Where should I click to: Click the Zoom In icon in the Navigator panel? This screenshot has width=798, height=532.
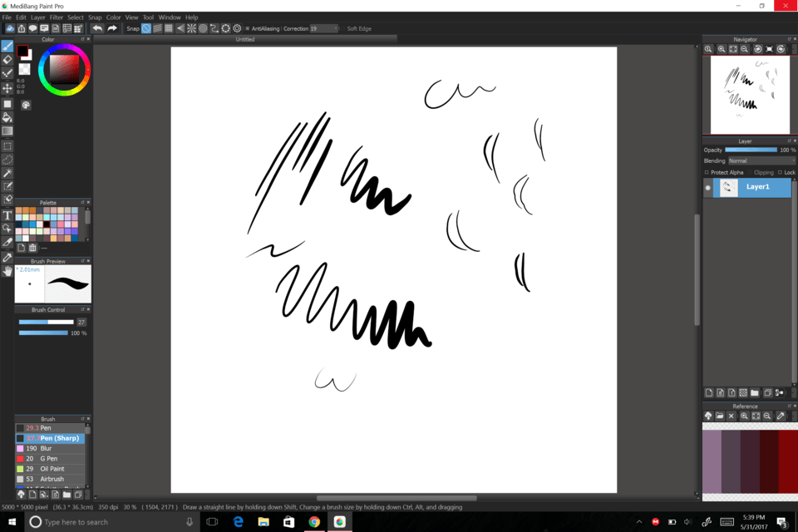click(x=721, y=48)
